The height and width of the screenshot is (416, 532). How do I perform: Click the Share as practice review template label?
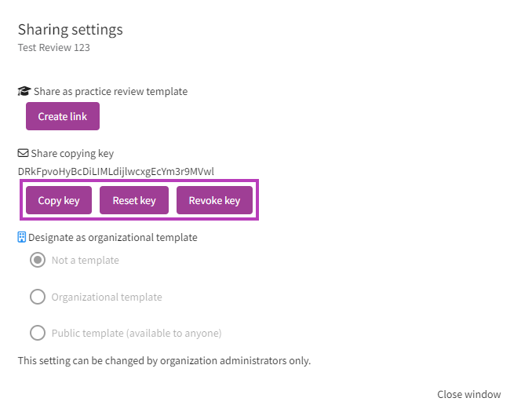[x=111, y=91]
